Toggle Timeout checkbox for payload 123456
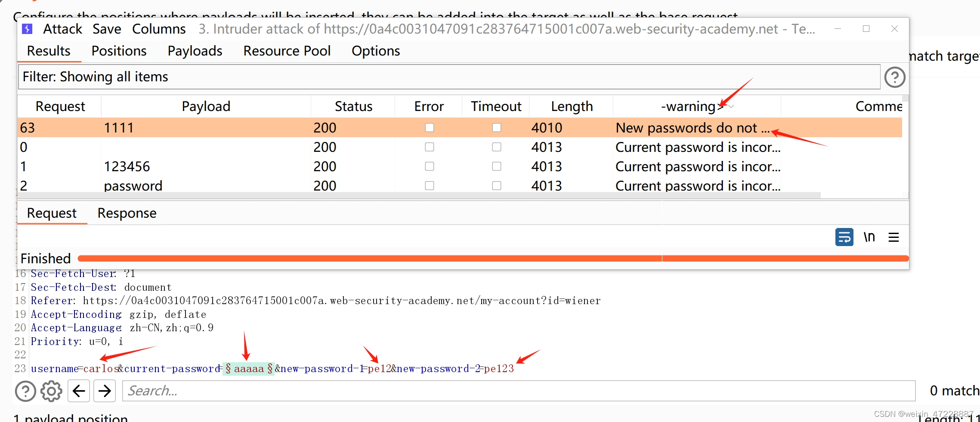The image size is (980, 422). [x=496, y=166]
